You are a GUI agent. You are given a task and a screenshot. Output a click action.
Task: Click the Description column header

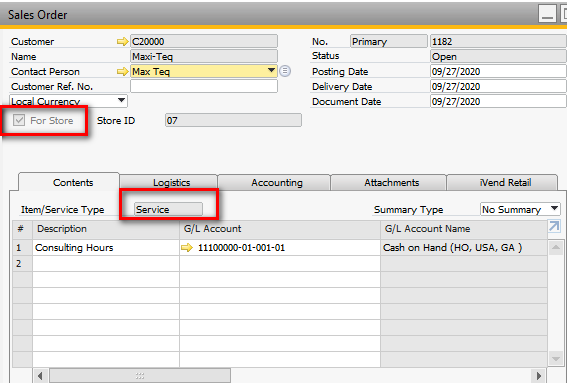106,229
